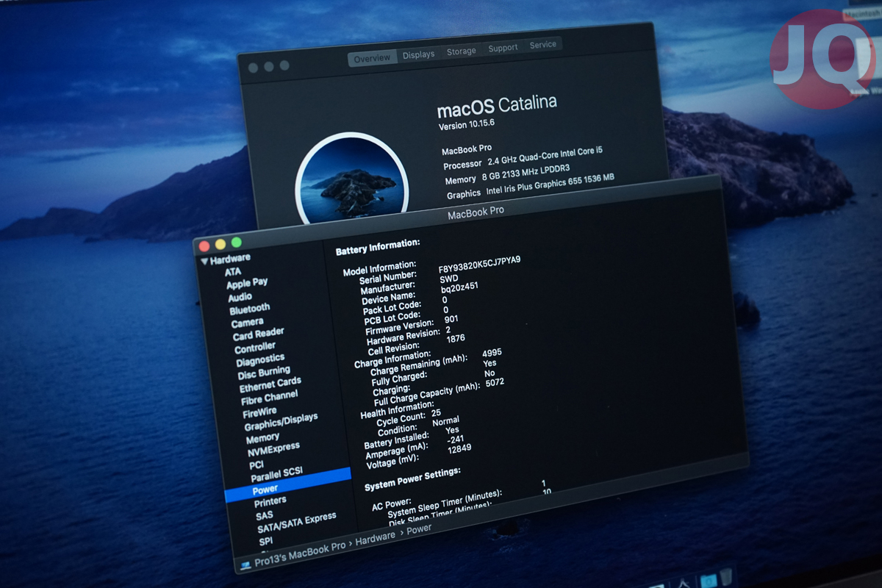Switch to the Overview tab in About This Mac
882x588 pixels.
pyautogui.click(x=373, y=58)
